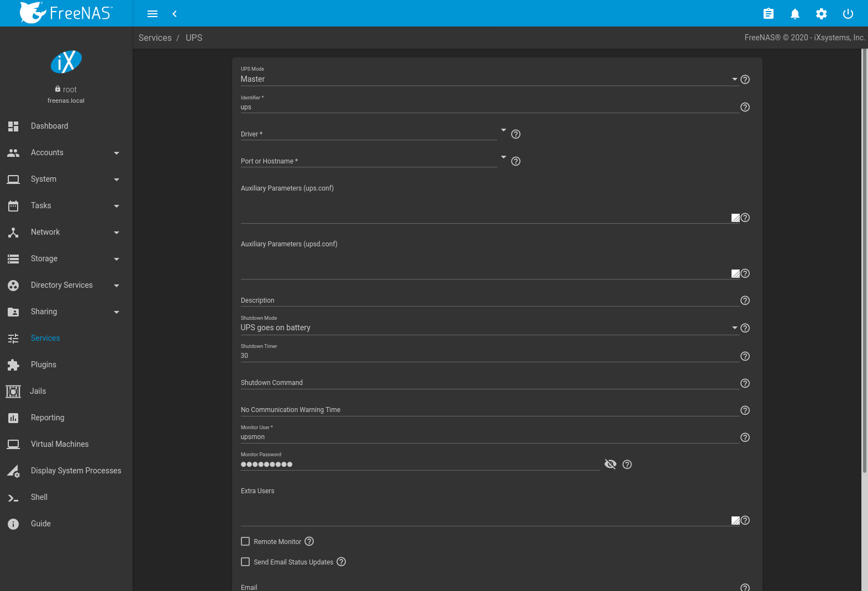This screenshot has height=591, width=868.
Task: Enable Send Email Status Updates checkbox
Action: click(245, 562)
